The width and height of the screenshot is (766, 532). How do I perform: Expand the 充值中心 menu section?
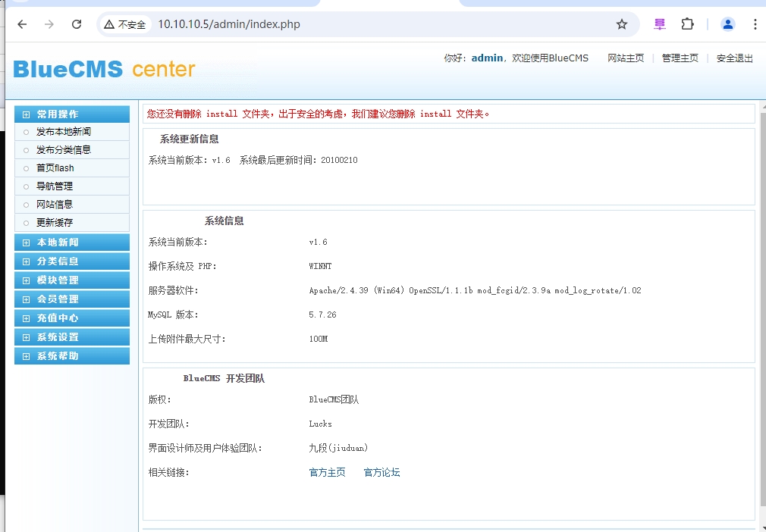(x=72, y=318)
